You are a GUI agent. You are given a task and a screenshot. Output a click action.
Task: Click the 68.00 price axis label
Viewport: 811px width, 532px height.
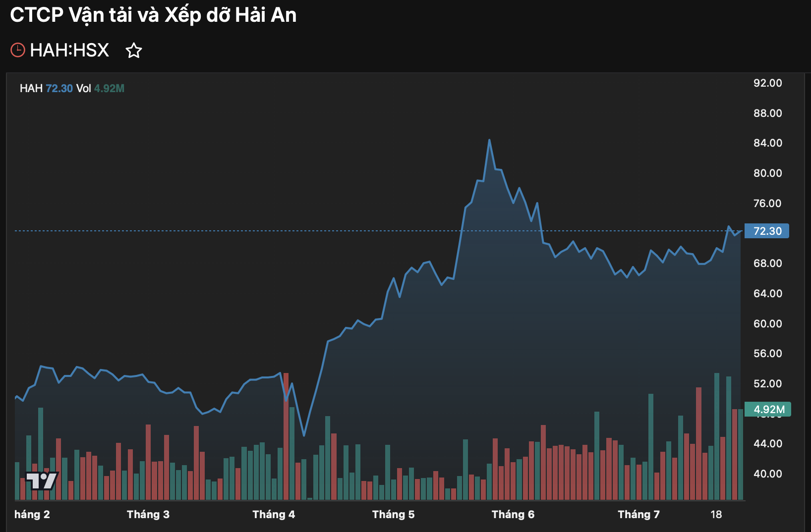tap(768, 264)
